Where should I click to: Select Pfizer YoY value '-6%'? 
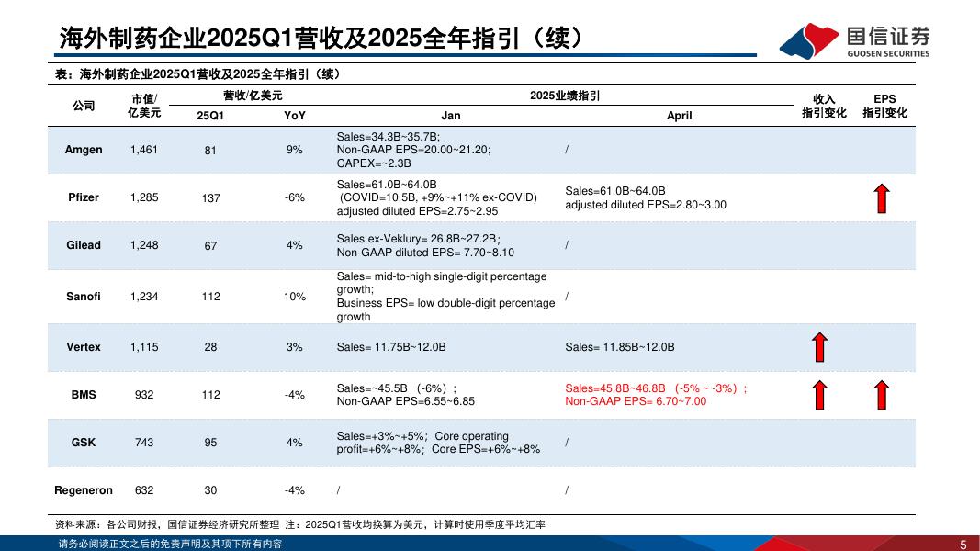295,197
